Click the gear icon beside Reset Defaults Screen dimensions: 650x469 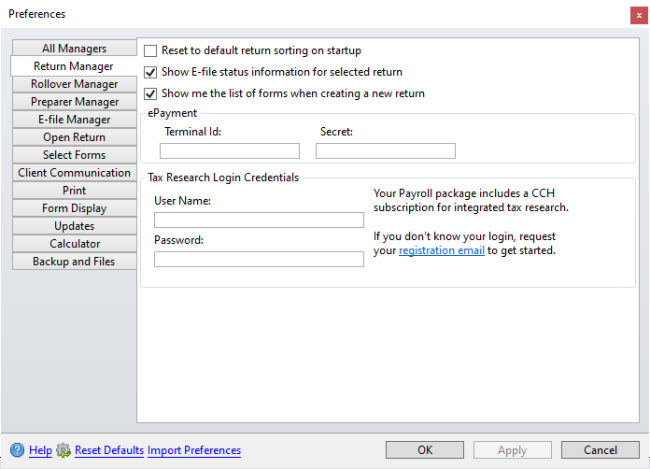click(63, 450)
